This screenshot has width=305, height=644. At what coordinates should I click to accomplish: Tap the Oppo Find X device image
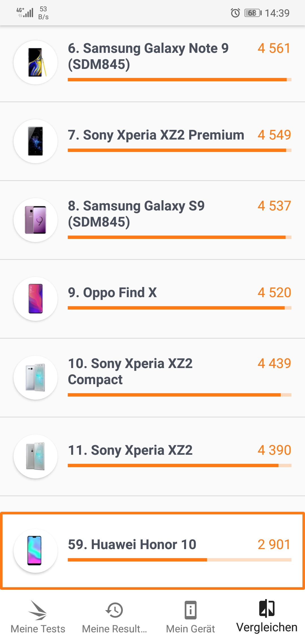[36, 299]
